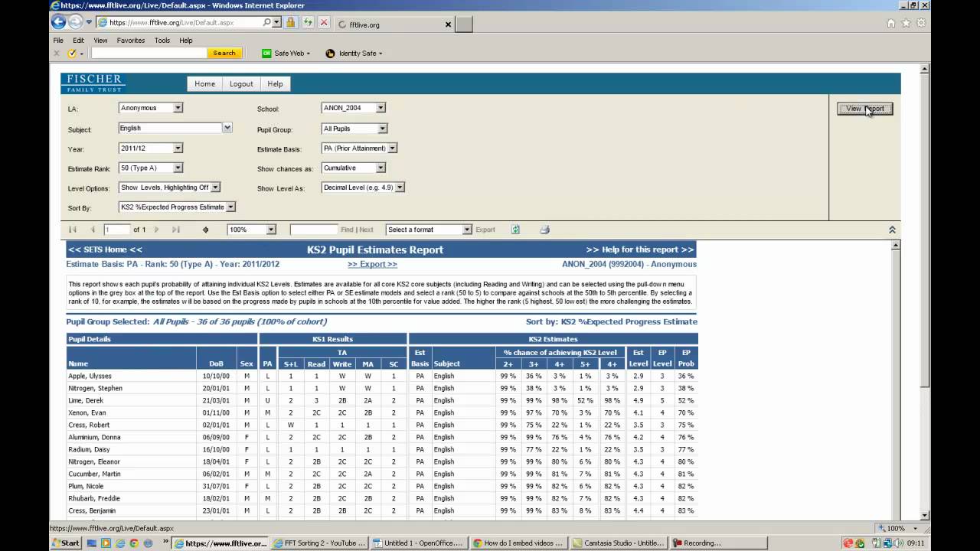The height and width of the screenshot is (551, 980).
Task: Go to next report page icon
Action: [156, 230]
